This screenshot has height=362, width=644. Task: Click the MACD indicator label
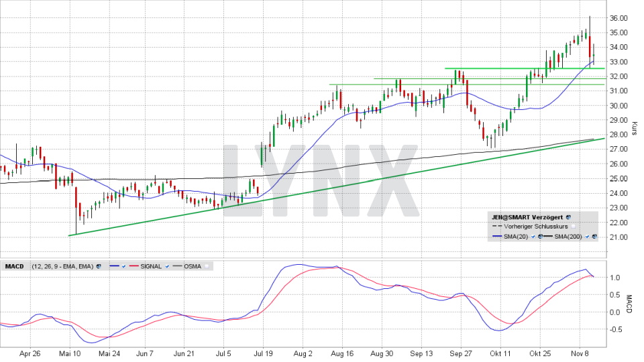pos(14,266)
